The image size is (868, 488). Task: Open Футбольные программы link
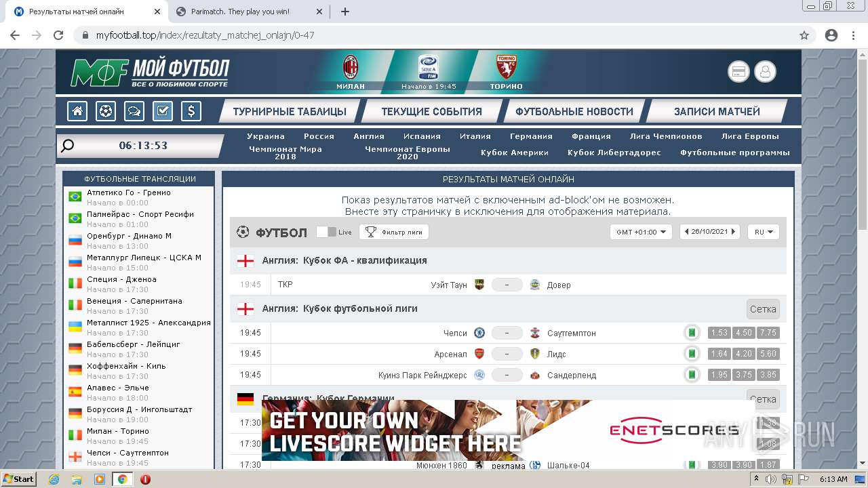(x=735, y=152)
